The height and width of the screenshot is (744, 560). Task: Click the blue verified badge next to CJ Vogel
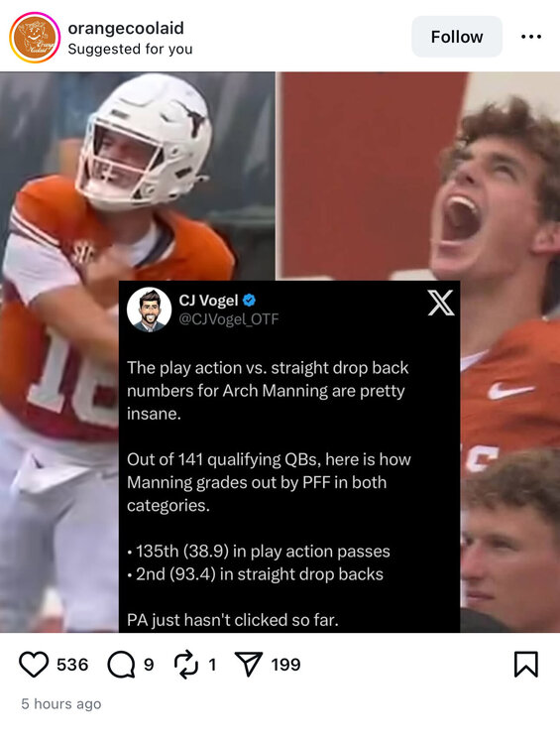click(x=250, y=300)
